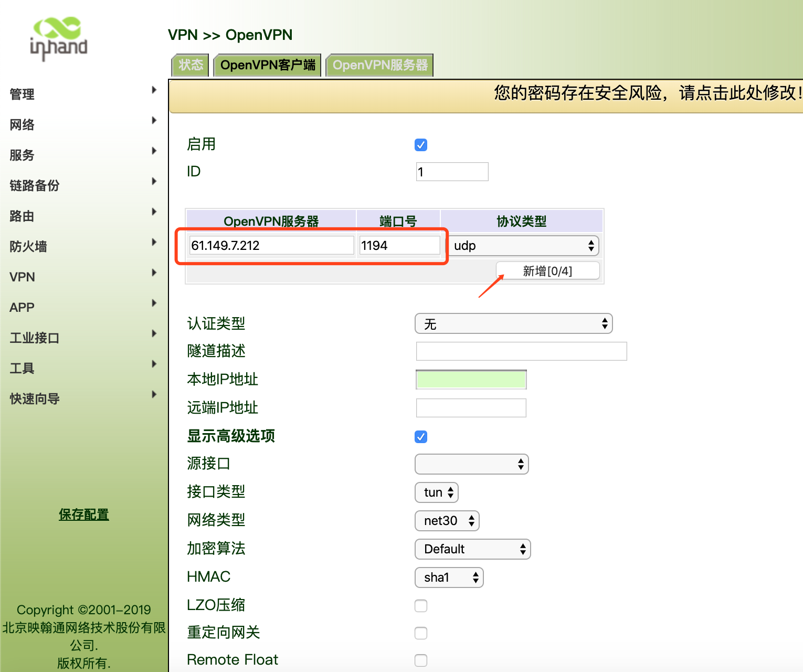Click the 保存配置 link
803x672 pixels.
coord(84,514)
